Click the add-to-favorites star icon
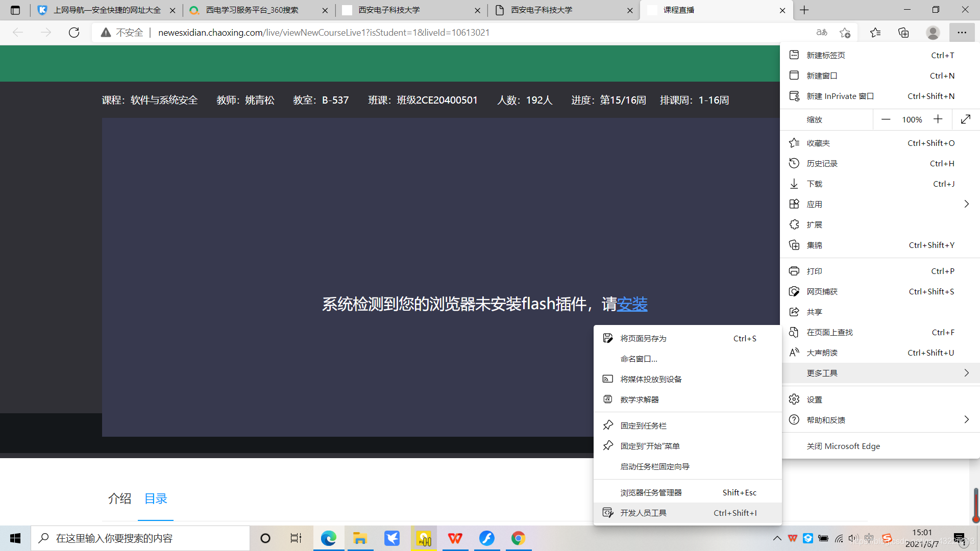Screen dimensions: 980x551 click(x=845, y=33)
